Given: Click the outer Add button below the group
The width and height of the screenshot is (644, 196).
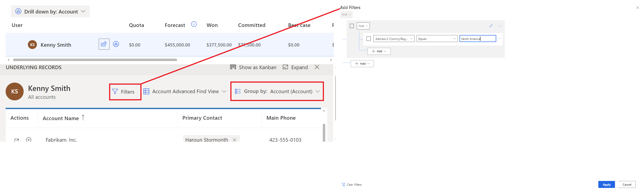Looking at the screenshot, I should click(x=362, y=64).
